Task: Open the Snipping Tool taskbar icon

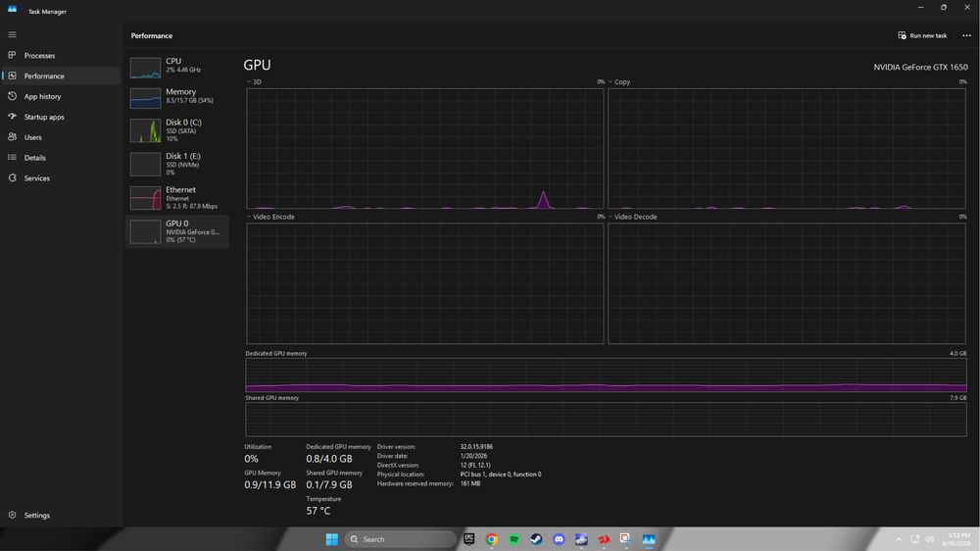Action: point(625,539)
